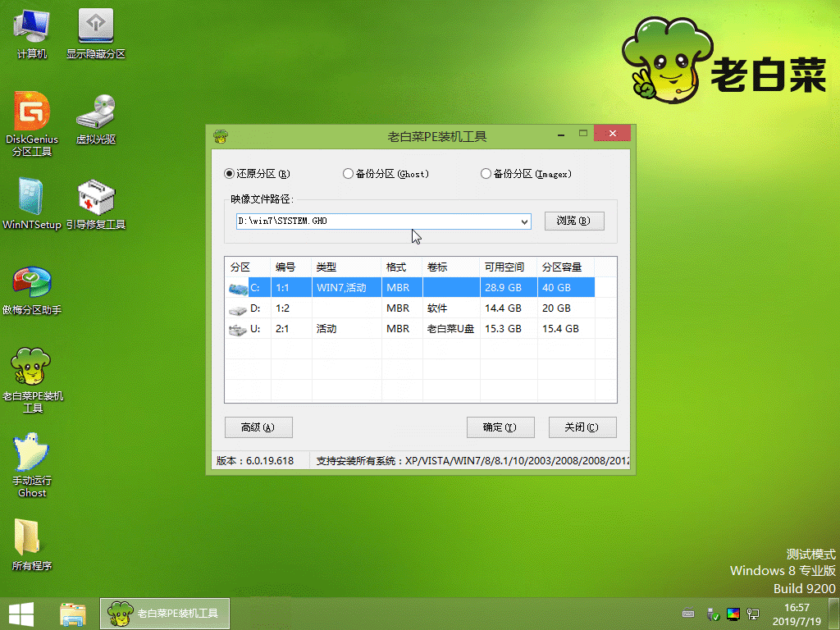Click the 2:1 partition number cell
This screenshot has width=840, height=630.
(291, 328)
